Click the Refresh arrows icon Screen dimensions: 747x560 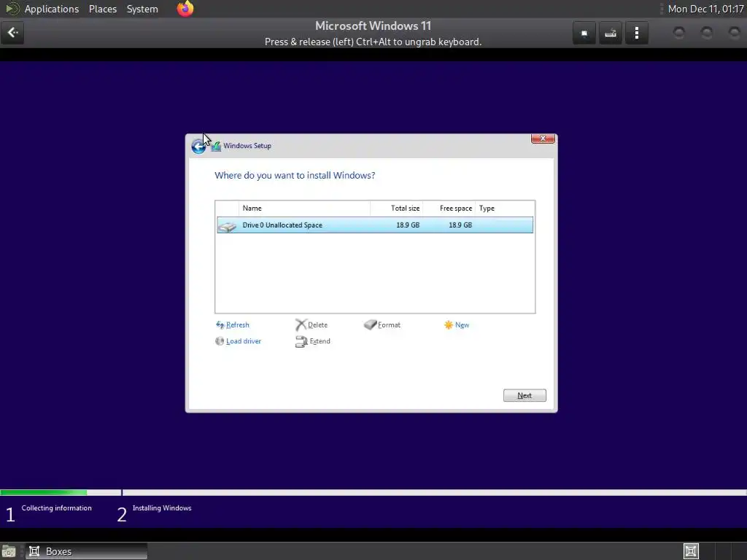tap(220, 324)
